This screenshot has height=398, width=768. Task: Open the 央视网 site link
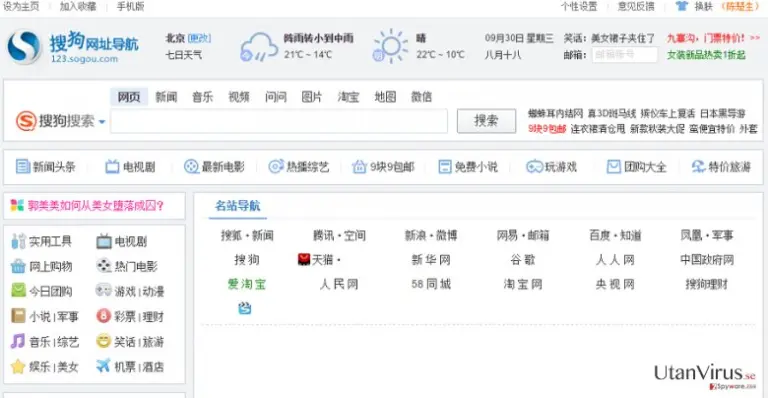(x=615, y=284)
